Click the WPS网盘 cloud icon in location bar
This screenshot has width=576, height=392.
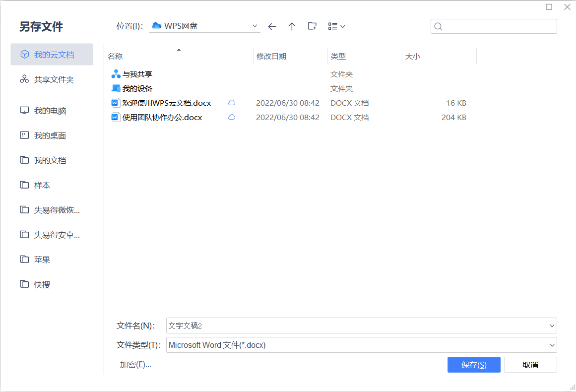pyautogui.click(x=156, y=26)
